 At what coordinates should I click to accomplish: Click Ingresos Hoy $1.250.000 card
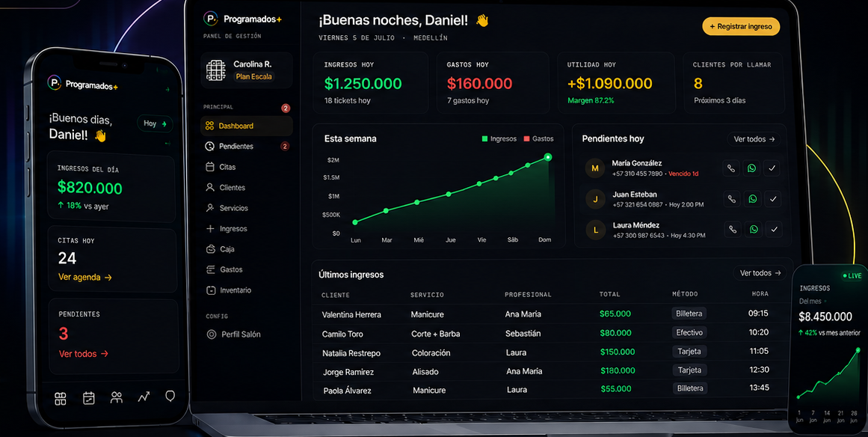(370, 82)
